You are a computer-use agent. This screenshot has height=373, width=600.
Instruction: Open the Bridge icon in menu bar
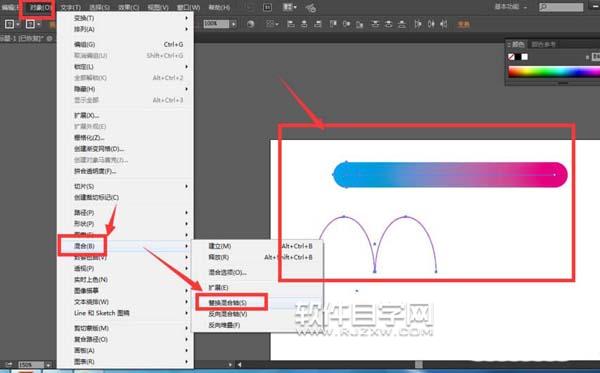[268, 7]
